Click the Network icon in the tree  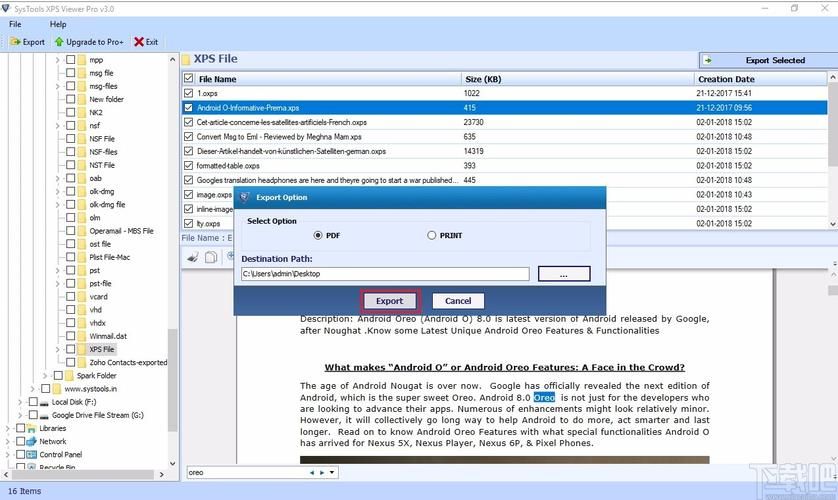tap(32, 441)
